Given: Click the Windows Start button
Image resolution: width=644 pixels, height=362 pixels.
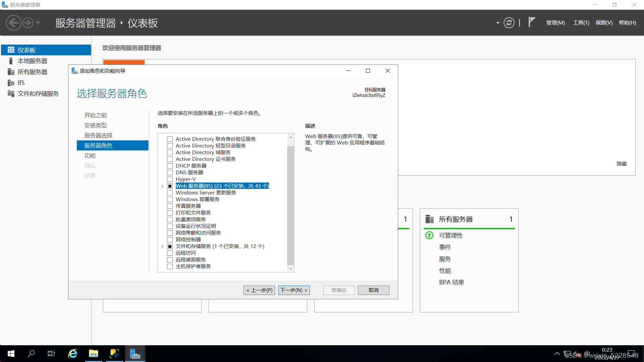Looking at the screenshot, I should [x=11, y=353].
